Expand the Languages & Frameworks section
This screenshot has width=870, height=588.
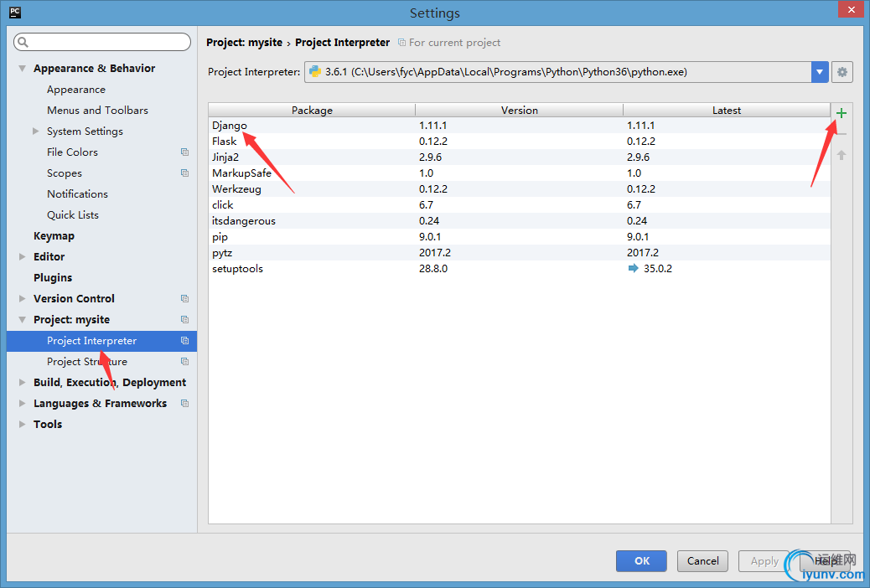[22, 403]
